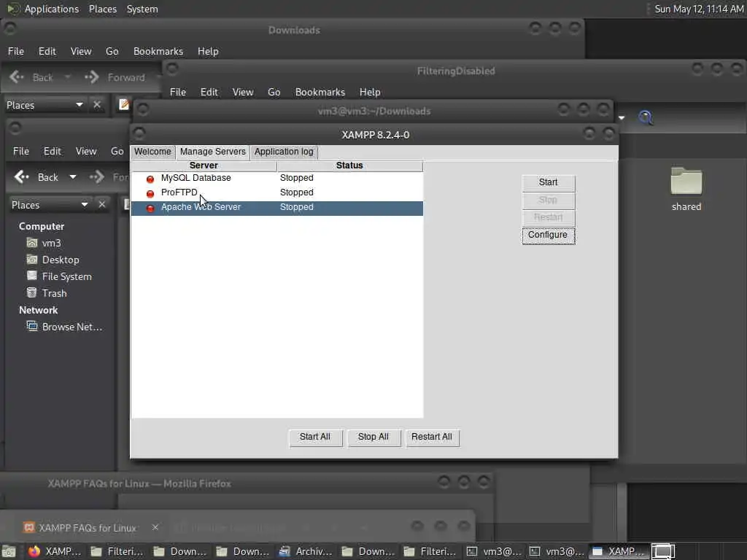Open File menu in Downloads window
This screenshot has height=560, width=747.
[16, 51]
